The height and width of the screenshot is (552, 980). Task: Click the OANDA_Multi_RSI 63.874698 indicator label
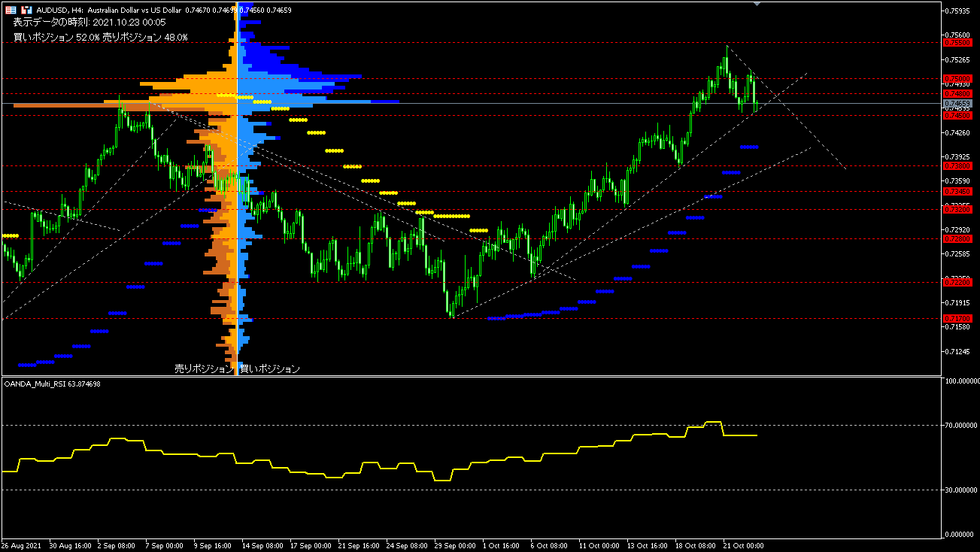pyautogui.click(x=53, y=384)
